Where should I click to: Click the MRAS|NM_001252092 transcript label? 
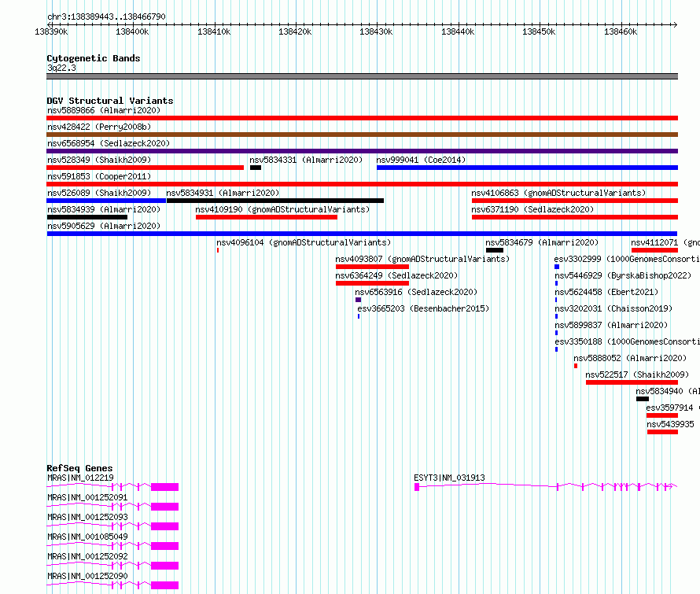87,556
